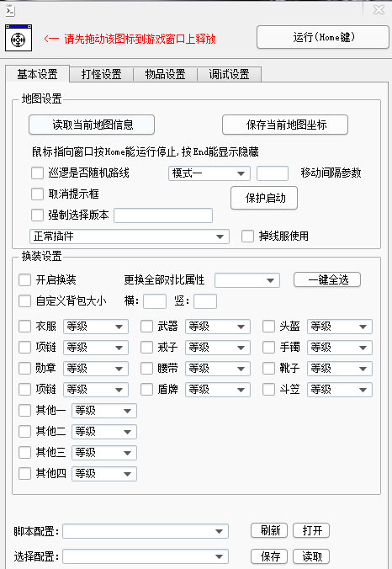Open the 等级 dropdown next to 武器
The image size is (392, 569).
pos(218,327)
